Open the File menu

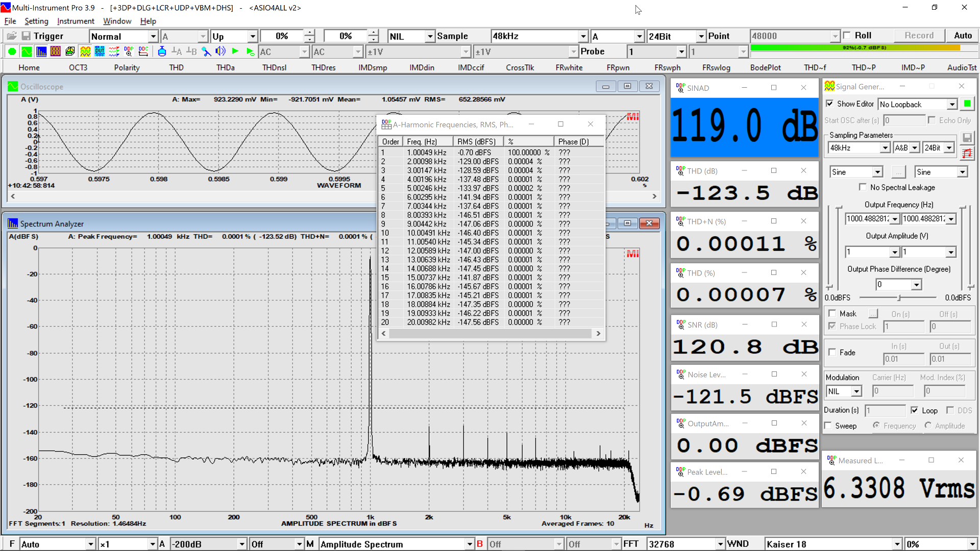coord(10,21)
